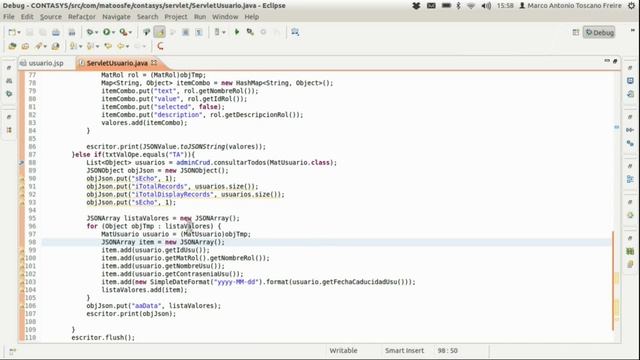The height and width of the screenshot is (360, 640).
Task: Click 'escritor.print(objJson);' code line
Action: click(131, 314)
